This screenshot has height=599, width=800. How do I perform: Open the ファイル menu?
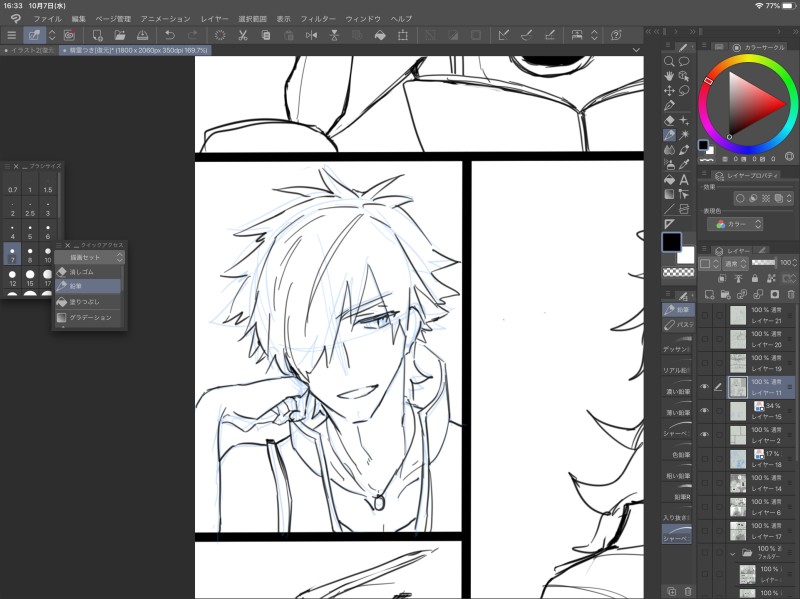tap(47, 19)
